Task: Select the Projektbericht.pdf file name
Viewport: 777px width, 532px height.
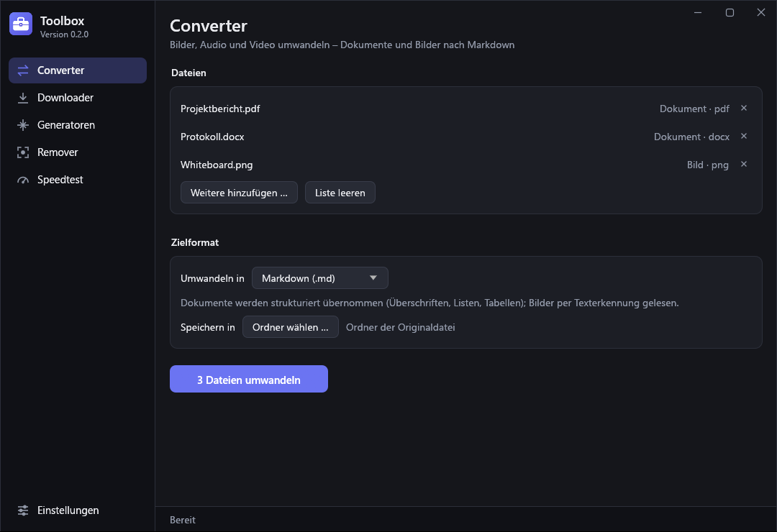Action: click(x=220, y=109)
